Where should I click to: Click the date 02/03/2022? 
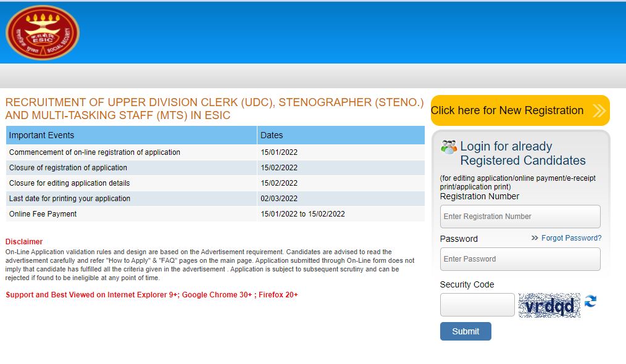pyautogui.click(x=279, y=199)
